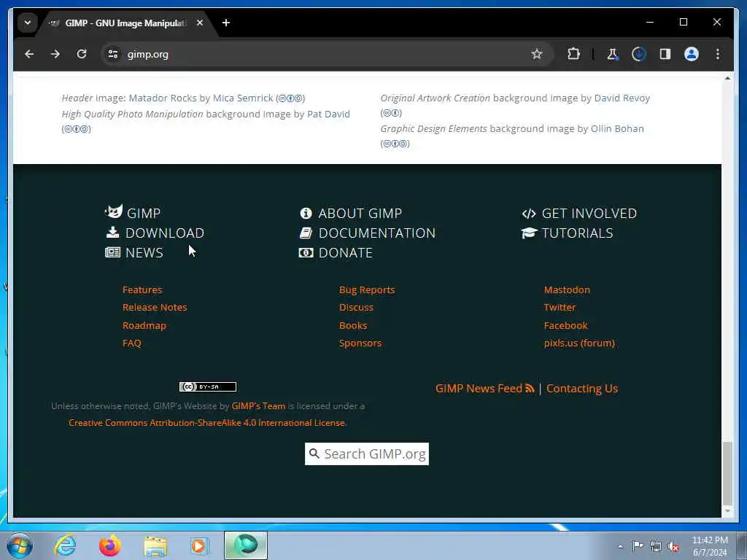Toggle the browser side panel icon
This screenshot has width=747, height=560.
point(665,54)
